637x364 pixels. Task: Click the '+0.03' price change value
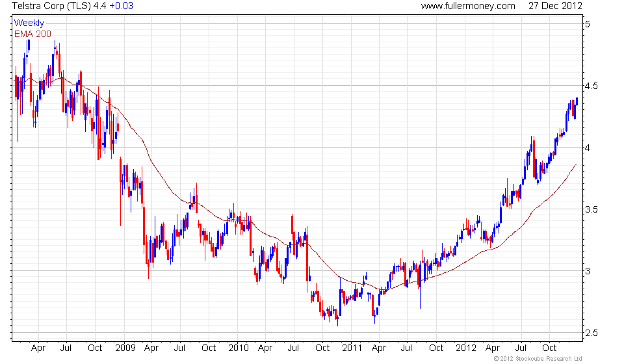[121, 6]
